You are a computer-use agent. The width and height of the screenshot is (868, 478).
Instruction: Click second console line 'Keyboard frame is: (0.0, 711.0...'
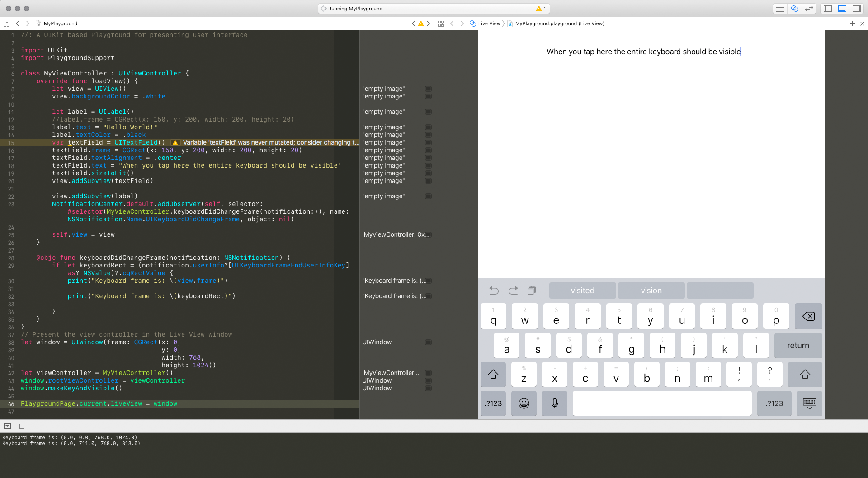pyautogui.click(x=71, y=444)
